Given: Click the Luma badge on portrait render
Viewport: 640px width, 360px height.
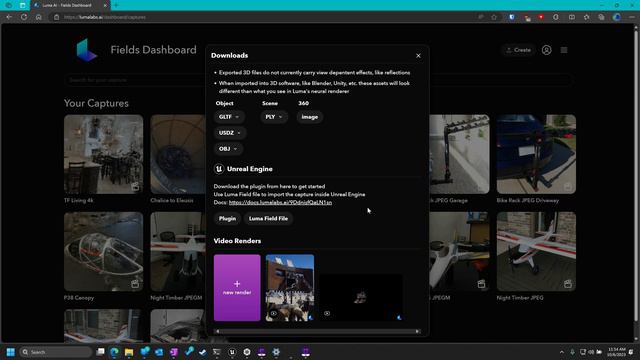Looking at the screenshot, I should click(x=311, y=317).
